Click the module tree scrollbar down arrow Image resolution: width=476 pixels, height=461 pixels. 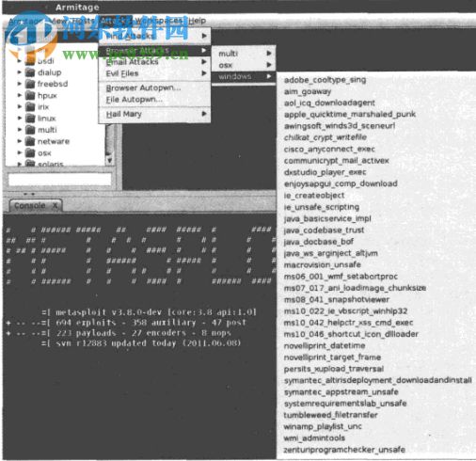(109, 160)
